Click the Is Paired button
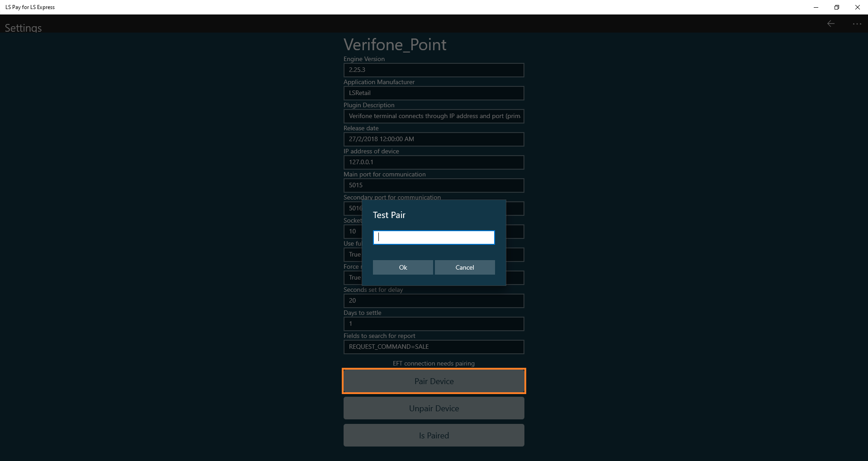868x461 pixels. (434, 435)
